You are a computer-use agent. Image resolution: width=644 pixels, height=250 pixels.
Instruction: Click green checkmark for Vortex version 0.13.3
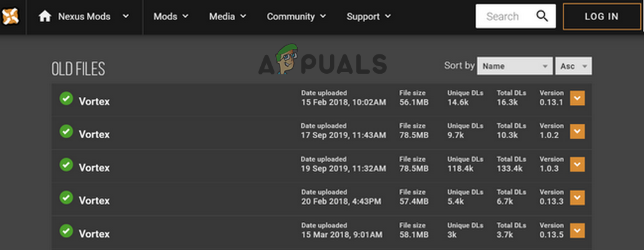[66, 197]
